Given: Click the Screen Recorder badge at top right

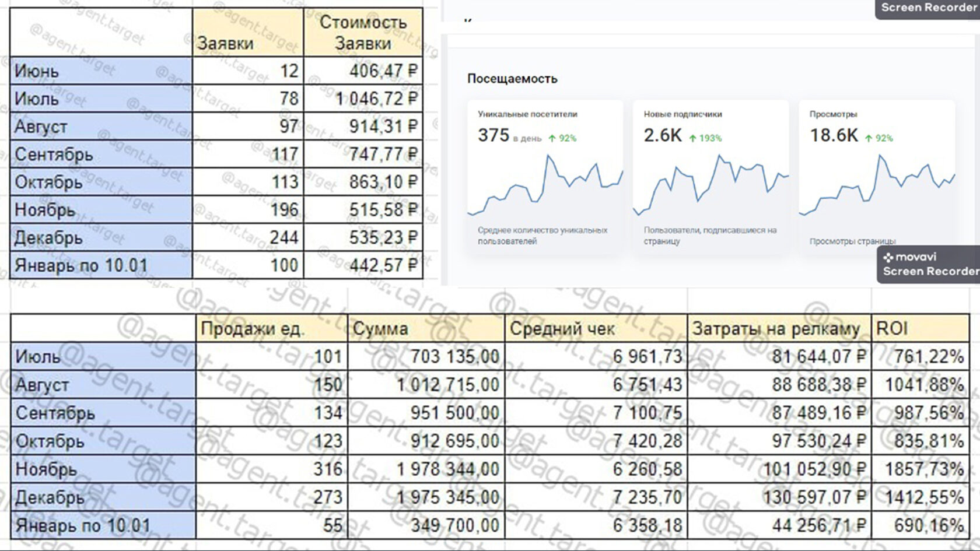Looking at the screenshot, I should [928, 9].
